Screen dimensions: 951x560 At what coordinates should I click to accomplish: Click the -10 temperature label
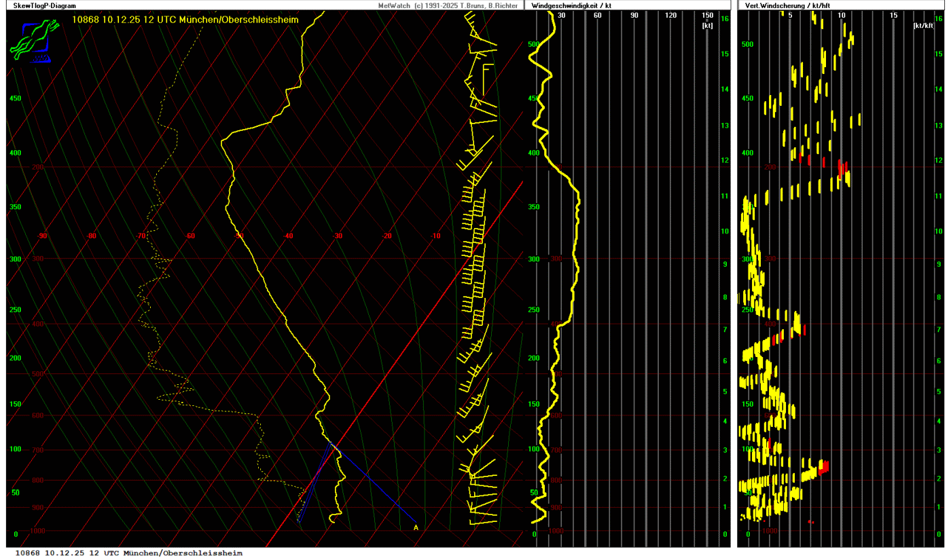coord(436,236)
